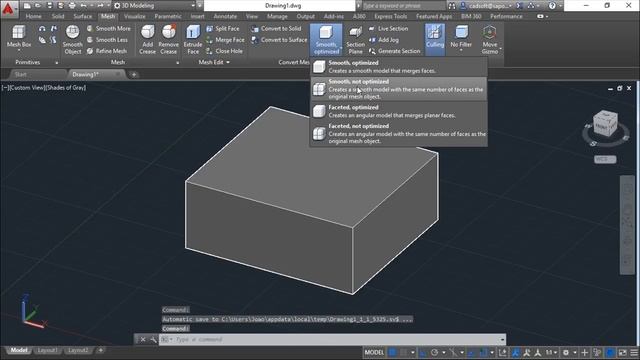Toggle the MODEL space button

tap(374, 352)
